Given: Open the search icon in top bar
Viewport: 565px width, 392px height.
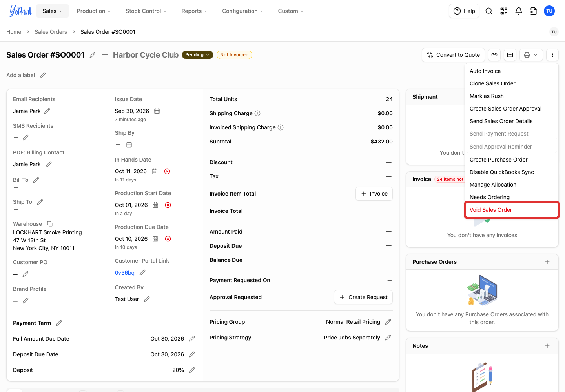Looking at the screenshot, I should tap(489, 11).
